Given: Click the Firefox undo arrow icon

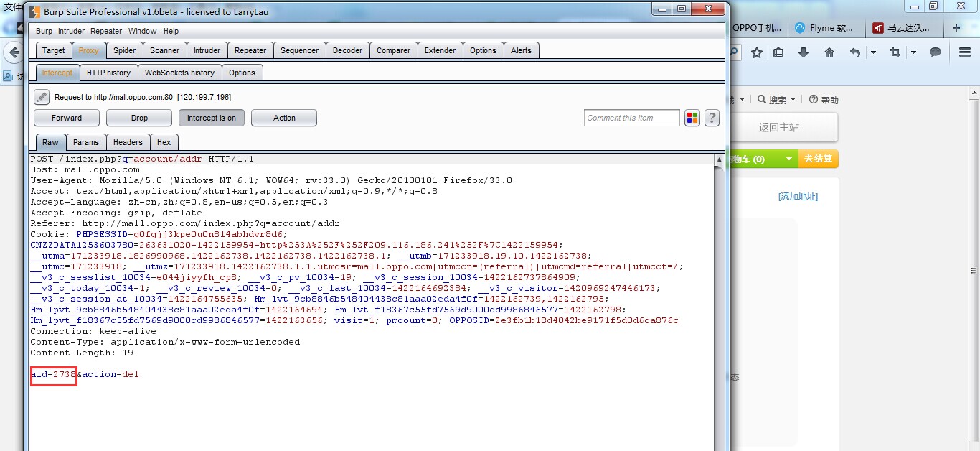Looking at the screenshot, I should pyautogui.click(x=854, y=52).
